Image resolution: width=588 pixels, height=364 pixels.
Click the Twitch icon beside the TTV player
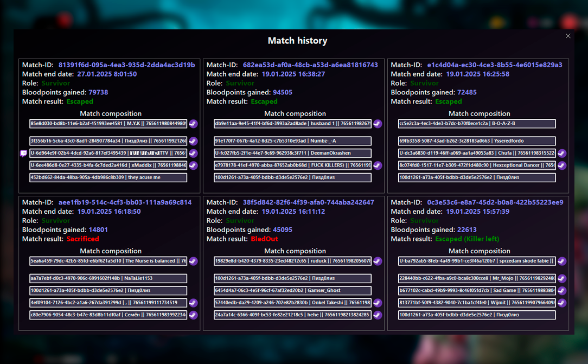tap(23, 154)
